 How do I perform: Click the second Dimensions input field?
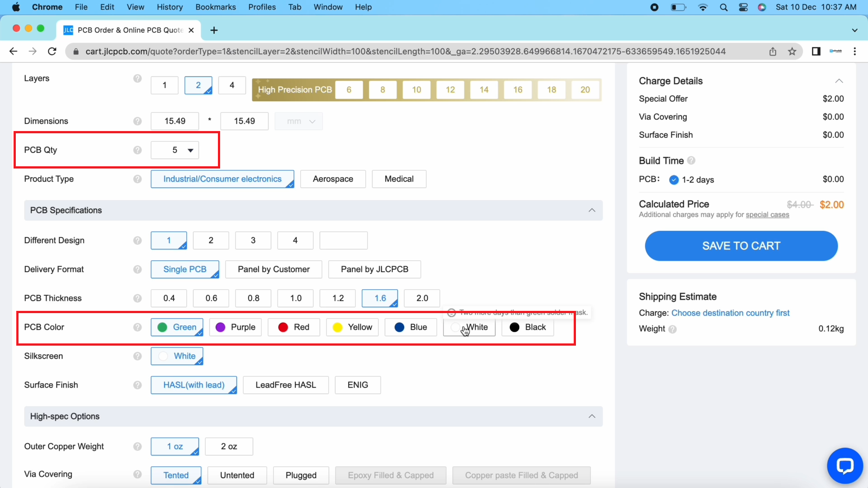[x=244, y=121]
